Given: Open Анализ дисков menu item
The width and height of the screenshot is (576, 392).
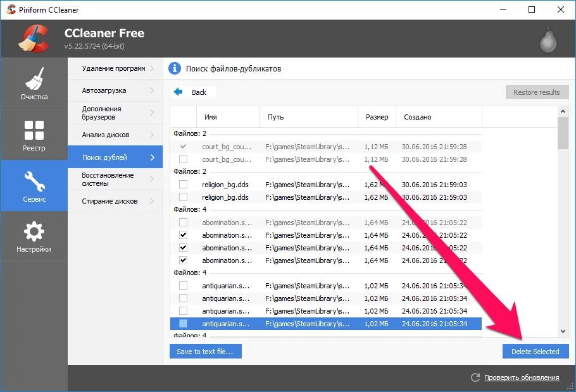Looking at the screenshot, I should pos(115,135).
